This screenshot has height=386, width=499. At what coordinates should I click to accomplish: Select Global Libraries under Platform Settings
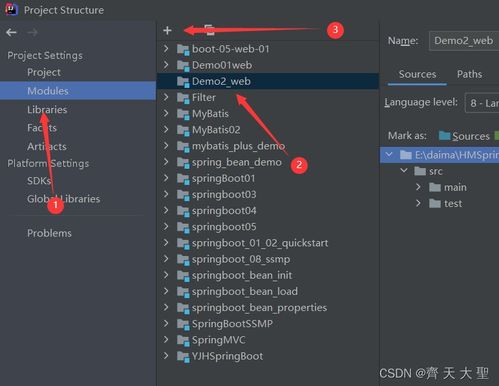(63, 199)
